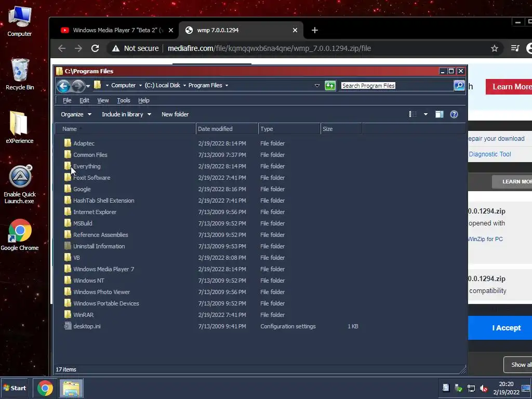This screenshot has height=399, width=532.
Task: Bookmark this page with the star icon
Action: (495, 48)
